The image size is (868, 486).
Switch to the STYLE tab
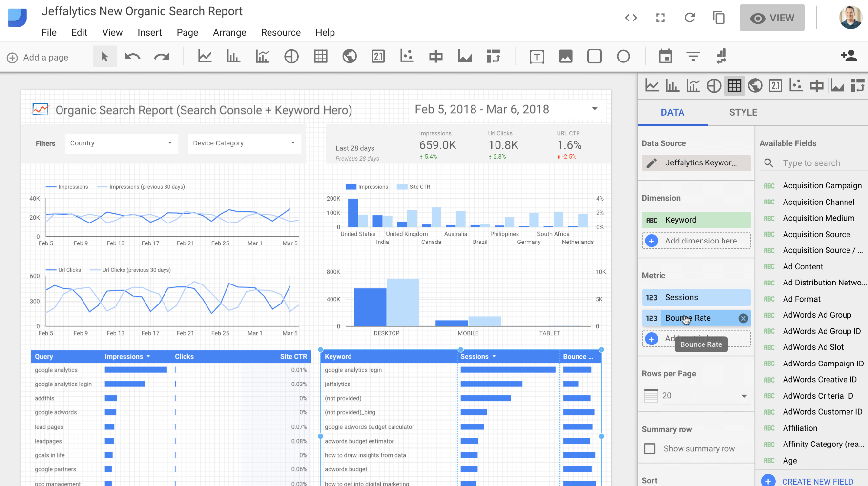[743, 112]
